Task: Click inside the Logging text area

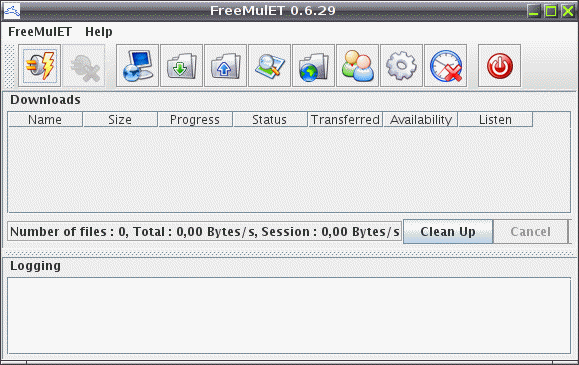Action: [289, 316]
